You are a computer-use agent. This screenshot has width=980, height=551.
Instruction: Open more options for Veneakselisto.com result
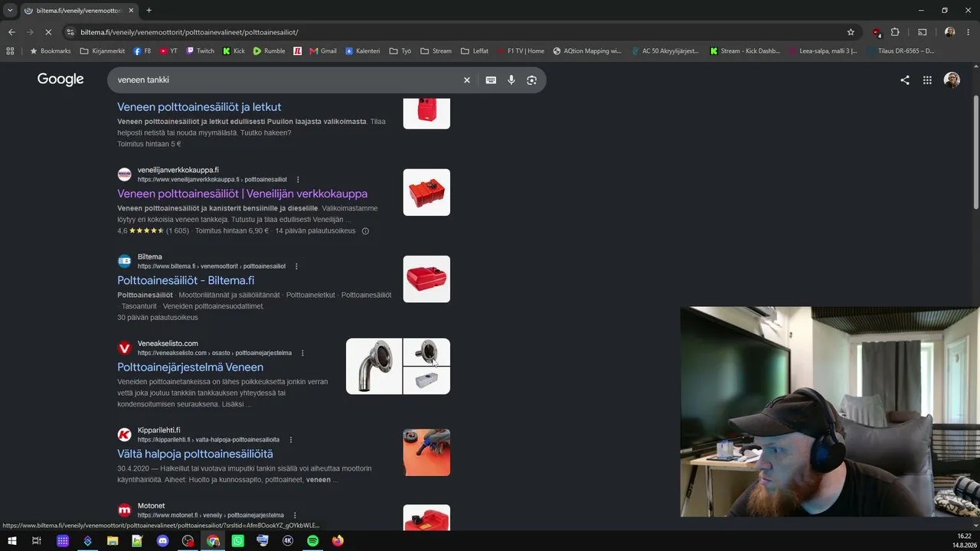click(x=302, y=354)
